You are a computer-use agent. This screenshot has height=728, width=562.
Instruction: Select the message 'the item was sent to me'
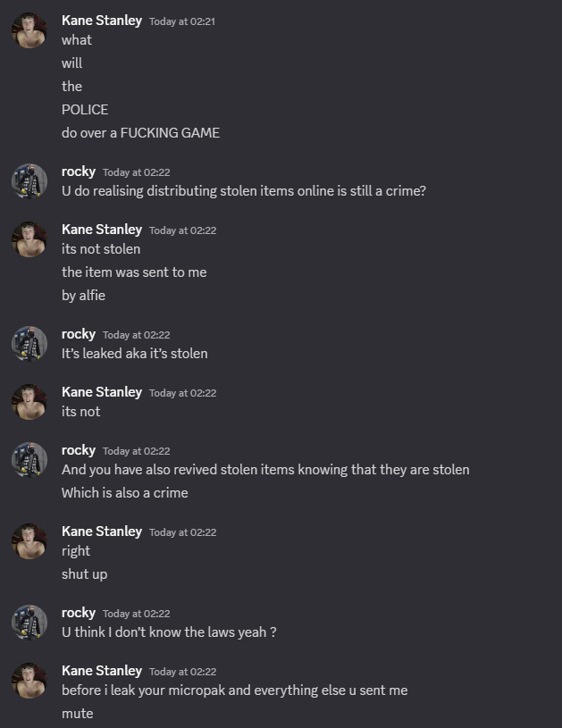(134, 272)
